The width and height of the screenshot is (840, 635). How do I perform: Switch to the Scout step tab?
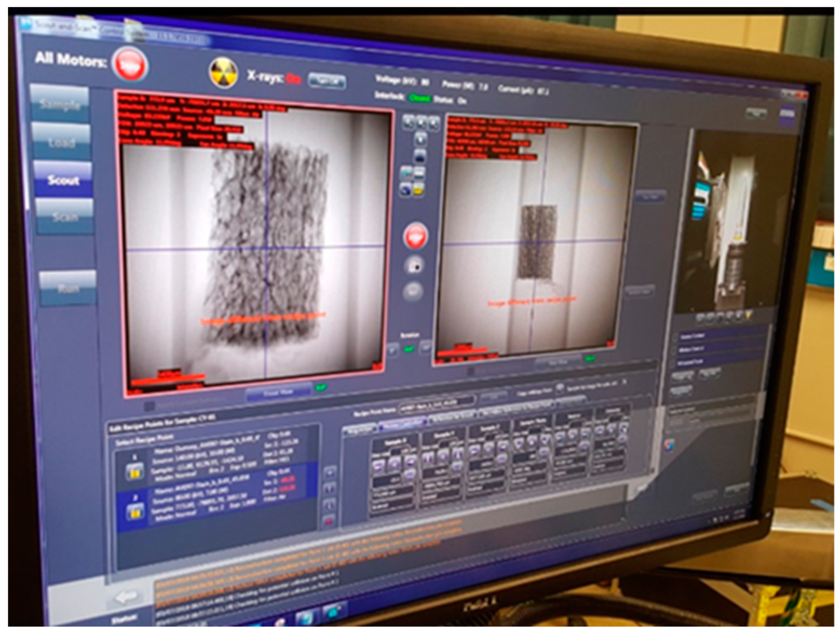(63, 180)
